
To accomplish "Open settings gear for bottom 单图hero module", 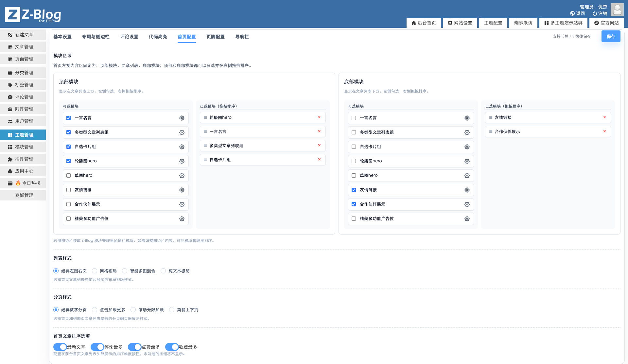I will [467, 176].
